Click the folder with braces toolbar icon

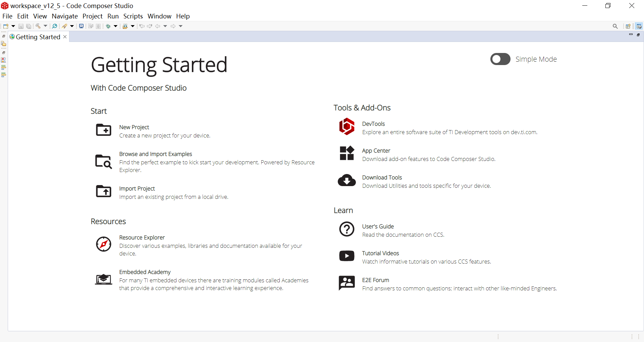pos(125,26)
